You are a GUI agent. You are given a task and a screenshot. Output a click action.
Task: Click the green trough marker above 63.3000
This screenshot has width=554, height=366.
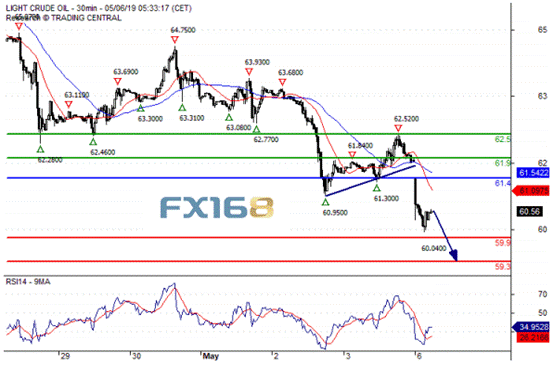pyautogui.click(x=141, y=108)
